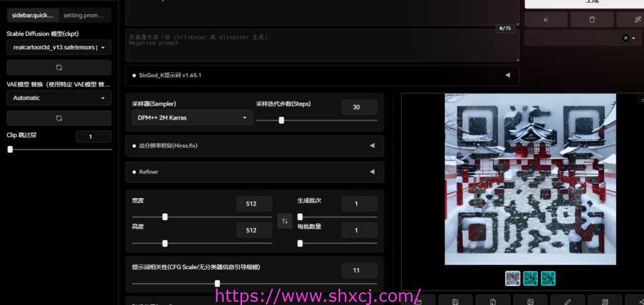
Task: Click the zip archive save icon
Action: pyautogui.click(x=492, y=302)
